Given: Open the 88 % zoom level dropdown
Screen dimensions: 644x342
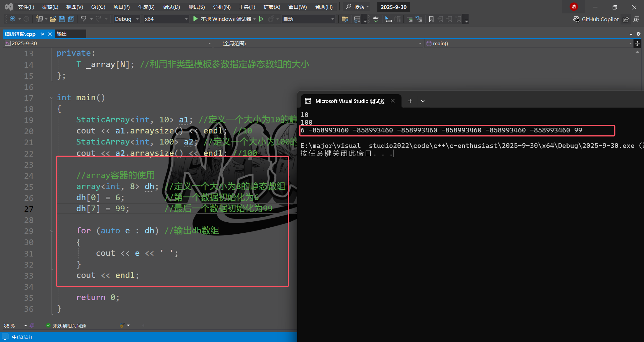Looking at the screenshot, I should point(15,326).
